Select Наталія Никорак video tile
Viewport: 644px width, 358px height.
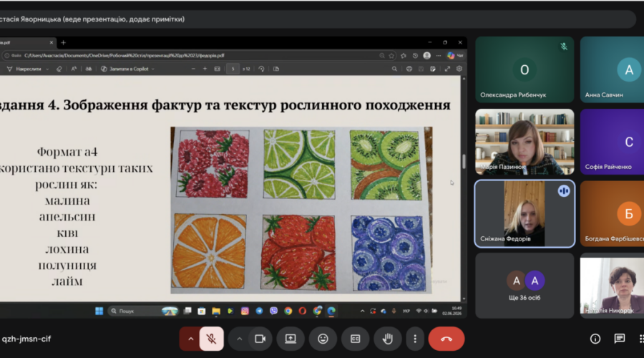(x=612, y=286)
